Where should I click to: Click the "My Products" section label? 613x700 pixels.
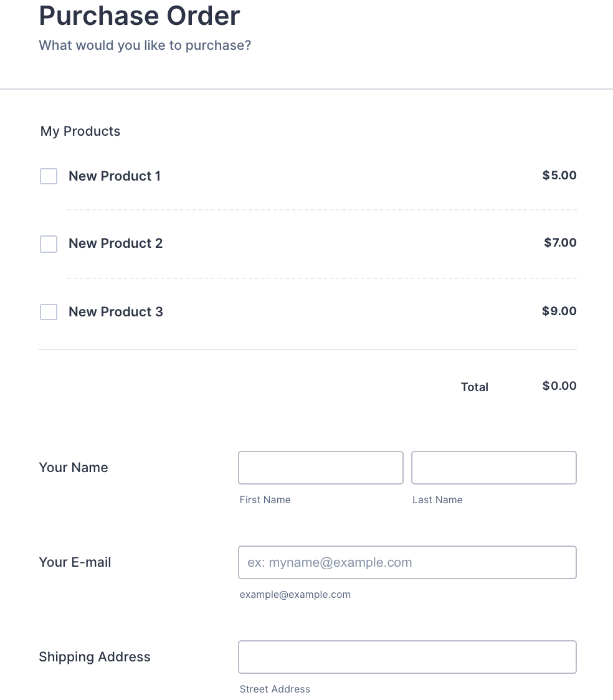point(80,131)
